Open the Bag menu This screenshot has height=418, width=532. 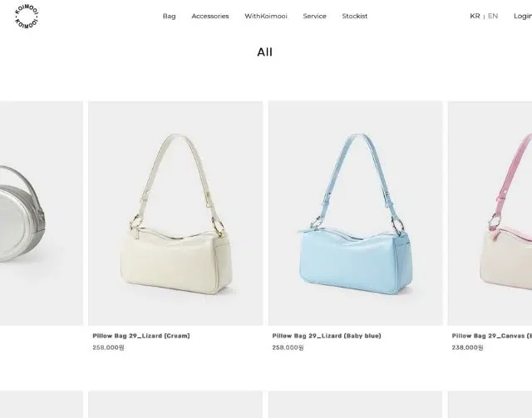click(x=169, y=16)
